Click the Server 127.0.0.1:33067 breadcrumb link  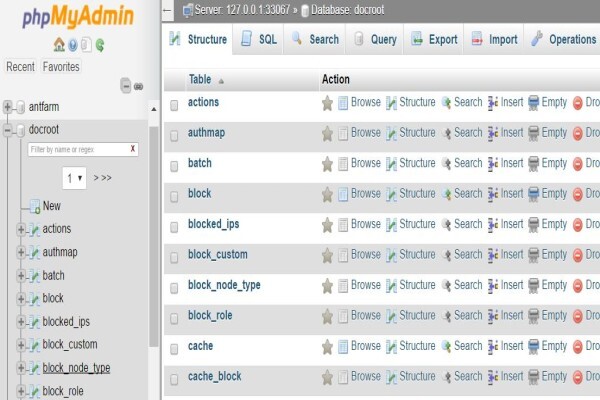(x=242, y=10)
